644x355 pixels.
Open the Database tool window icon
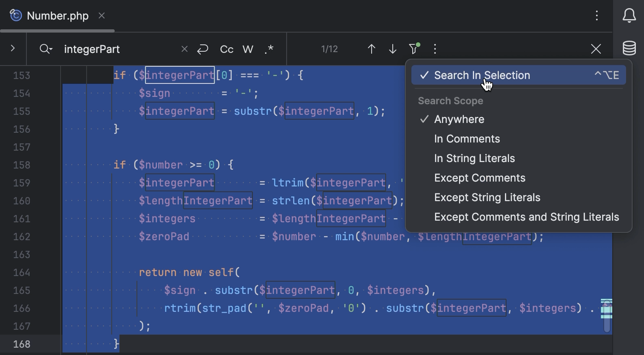pos(629,48)
